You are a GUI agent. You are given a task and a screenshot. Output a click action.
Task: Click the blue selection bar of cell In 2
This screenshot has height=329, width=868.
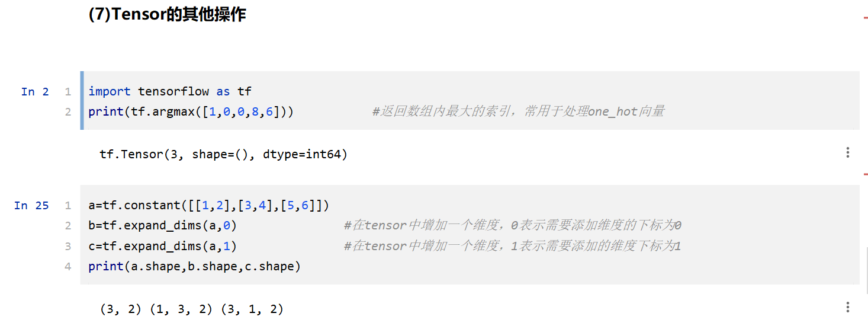click(x=82, y=101)
